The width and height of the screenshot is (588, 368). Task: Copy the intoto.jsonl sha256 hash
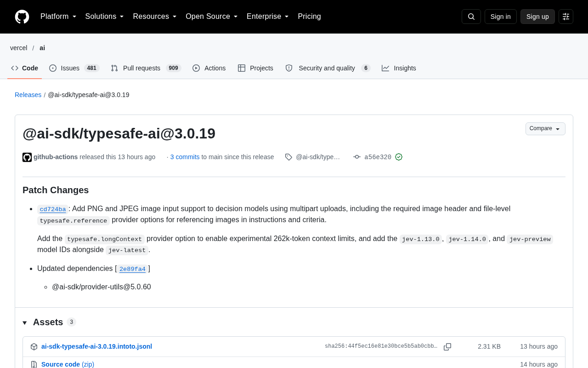(447, 347)
